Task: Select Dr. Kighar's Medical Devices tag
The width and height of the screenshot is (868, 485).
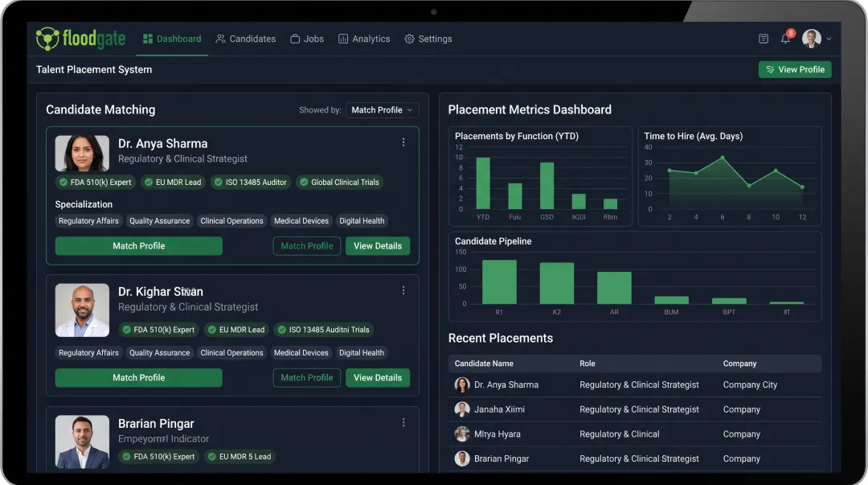Action: tap(301, 352)
